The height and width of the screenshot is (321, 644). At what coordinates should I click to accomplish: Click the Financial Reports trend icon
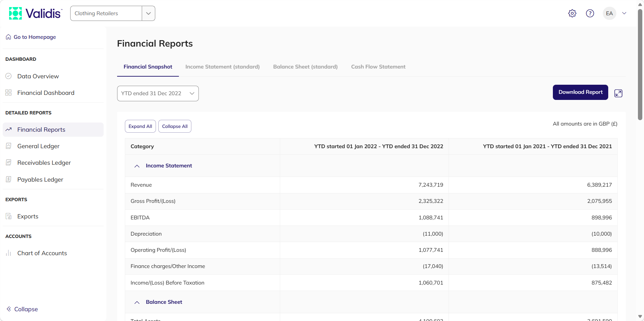(x=8, y=130)
